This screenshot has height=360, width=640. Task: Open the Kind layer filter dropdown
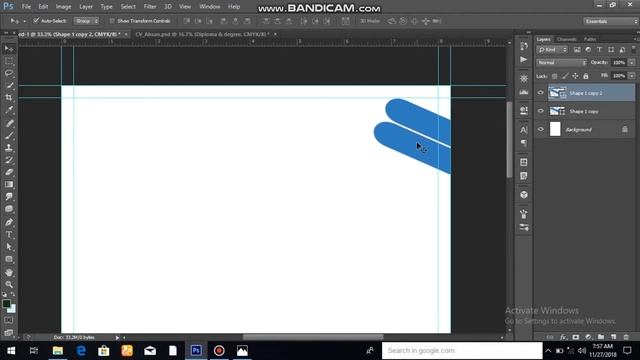click(552, 50)
